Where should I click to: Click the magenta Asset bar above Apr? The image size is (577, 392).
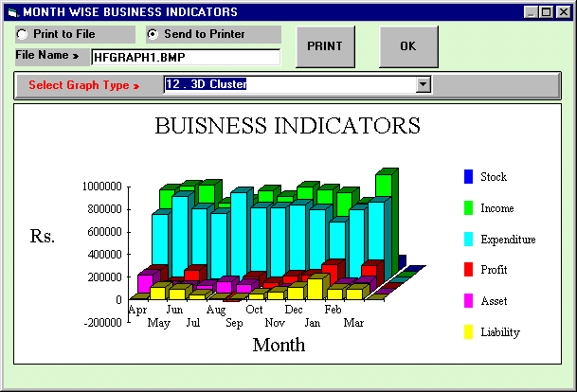click(145, 283)
